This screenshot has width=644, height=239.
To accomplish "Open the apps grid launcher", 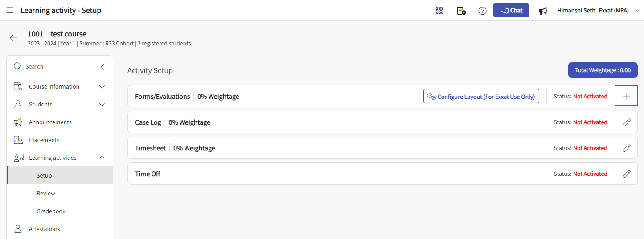I will [x=440, y=10].
